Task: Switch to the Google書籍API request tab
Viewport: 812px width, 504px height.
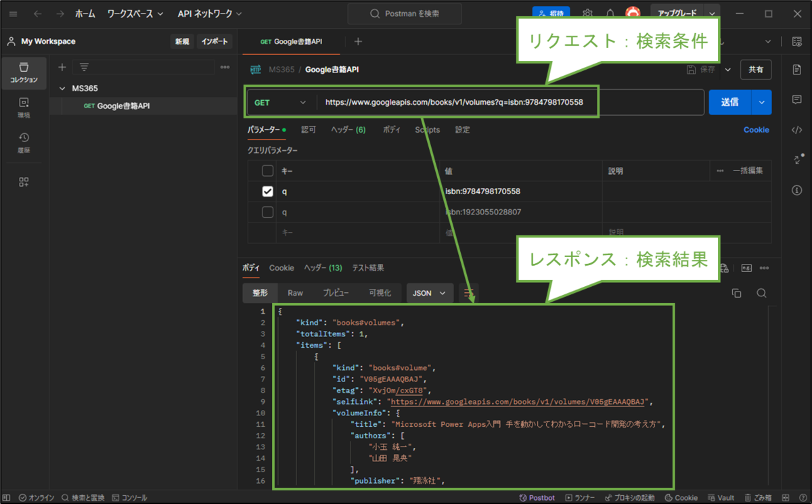Action: click(292, 41)
